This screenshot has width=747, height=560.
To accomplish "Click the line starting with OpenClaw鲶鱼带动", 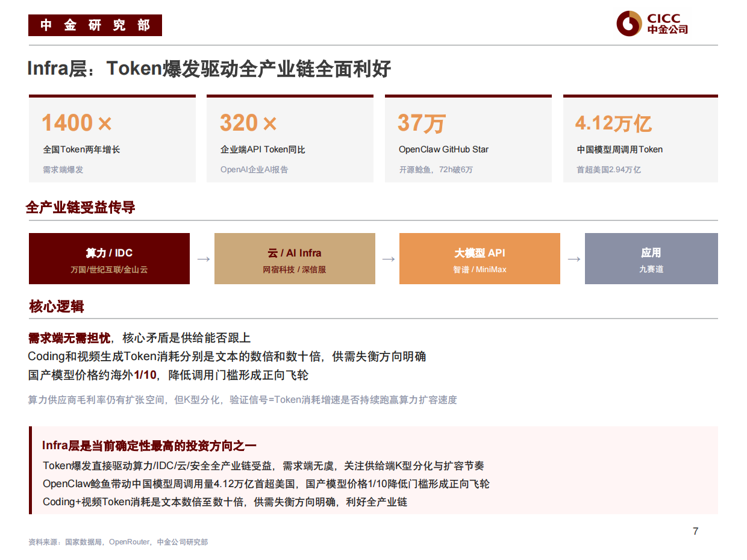I will [266, 484].
